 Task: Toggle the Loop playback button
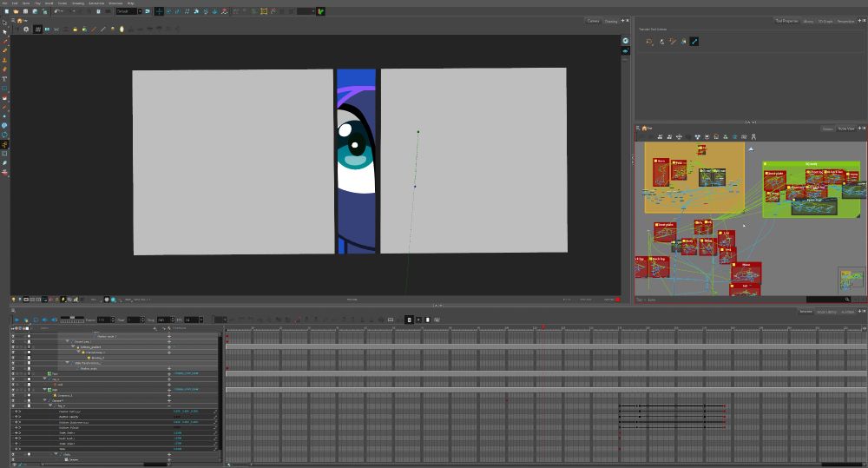(36, 320)
